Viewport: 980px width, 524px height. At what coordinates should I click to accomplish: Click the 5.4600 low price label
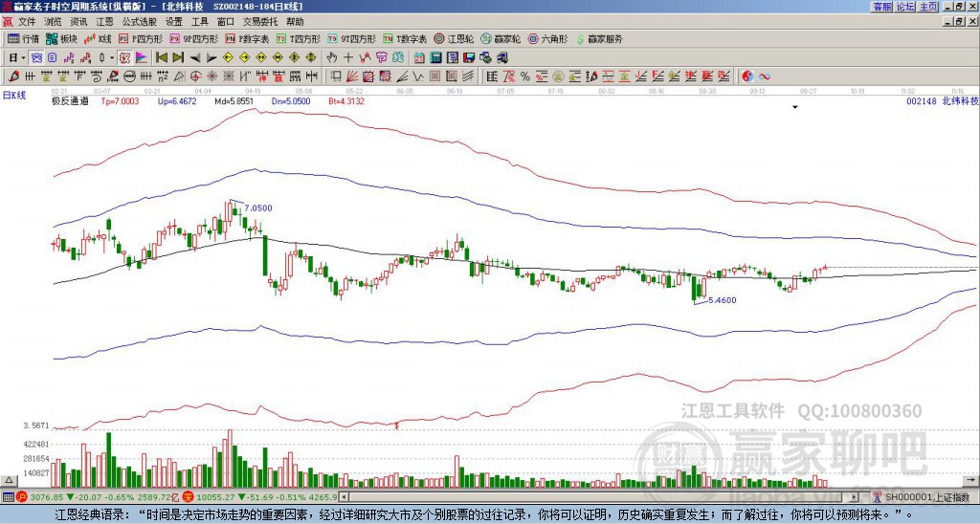tap(722, 300)
